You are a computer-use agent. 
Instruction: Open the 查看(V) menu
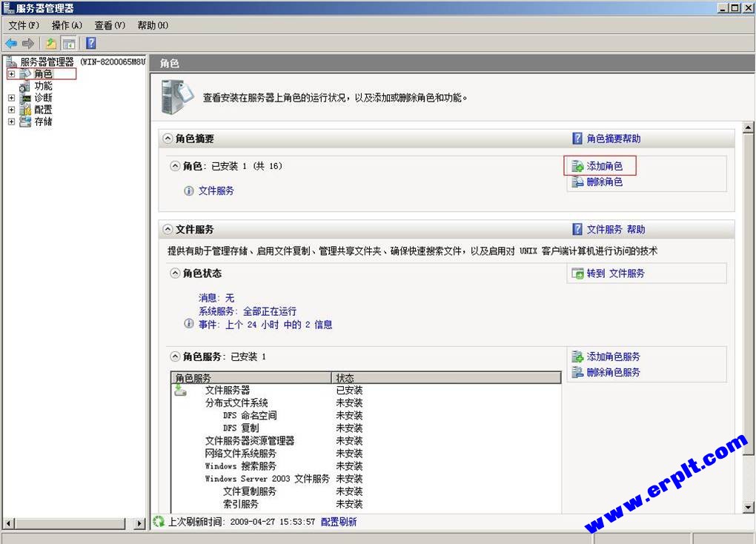click(110, 25)
